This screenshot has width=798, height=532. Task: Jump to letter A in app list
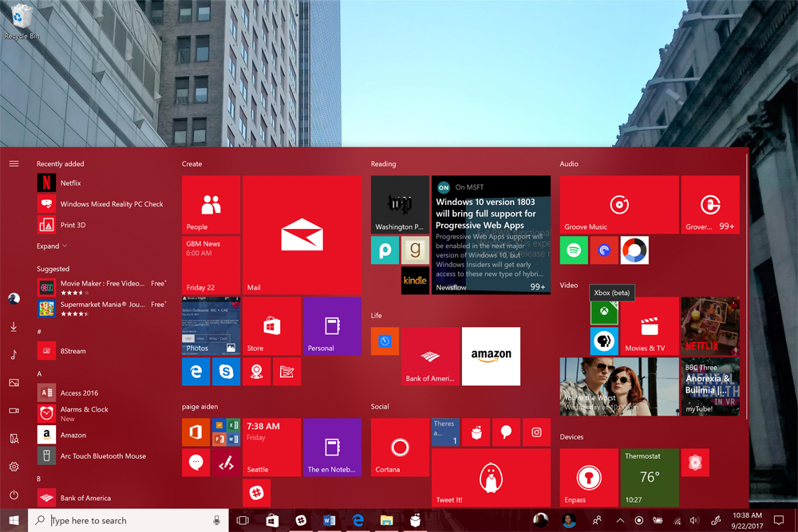pos(39,374)
